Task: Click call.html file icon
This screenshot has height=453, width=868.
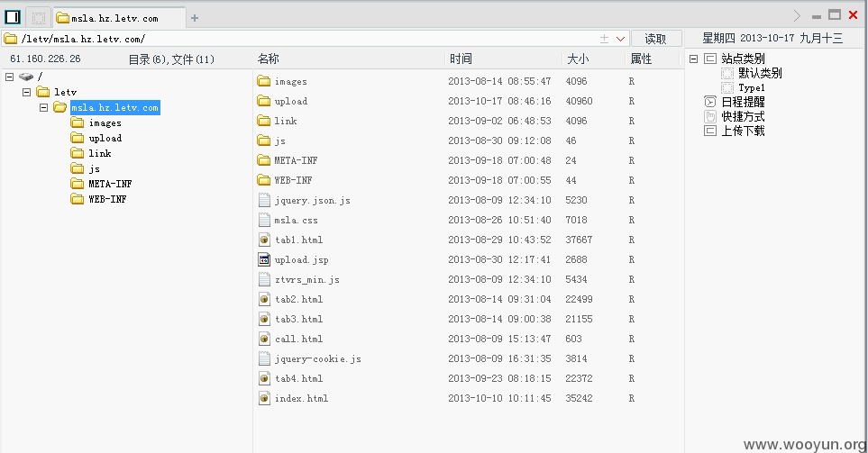Action: pos(265,339)
